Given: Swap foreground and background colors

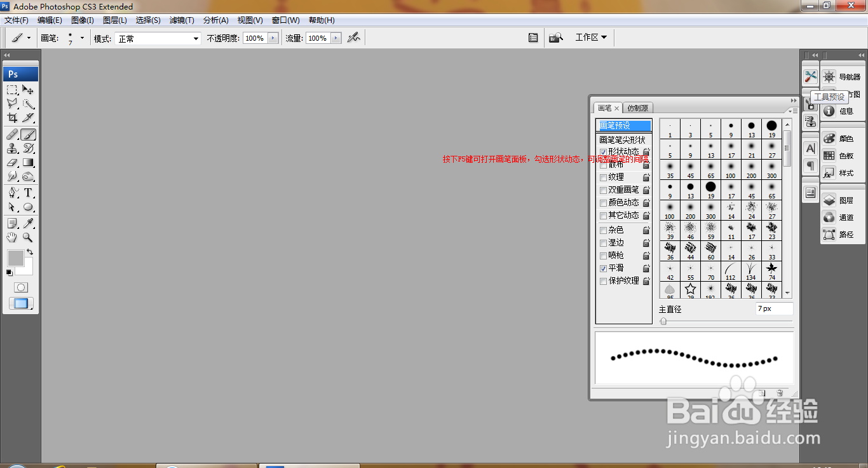Looking at the screenshot, I should [x=30, y=252].
